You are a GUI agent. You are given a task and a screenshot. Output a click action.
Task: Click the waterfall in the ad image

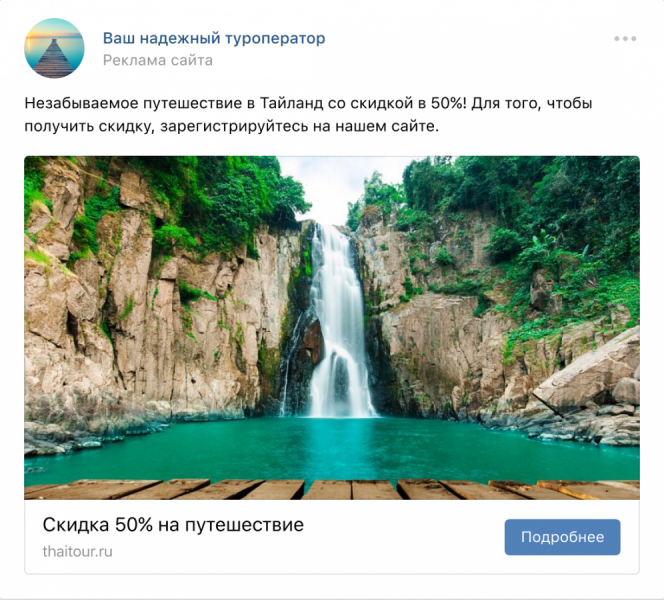339,322
